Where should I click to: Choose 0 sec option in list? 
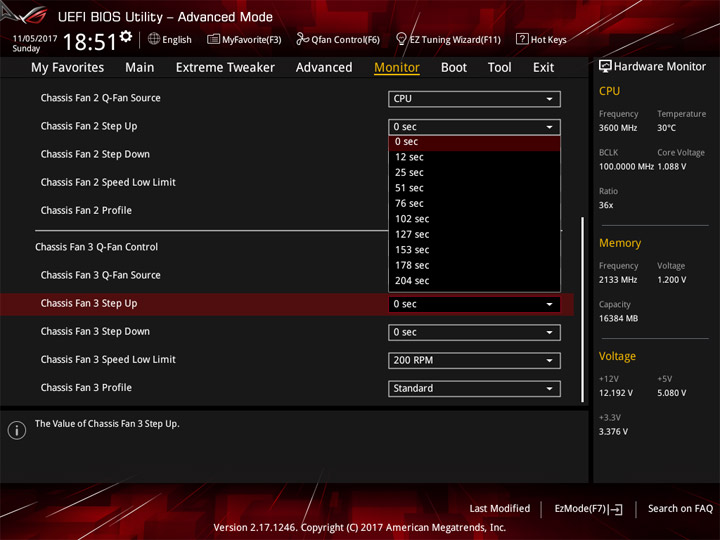click(474, 142)
